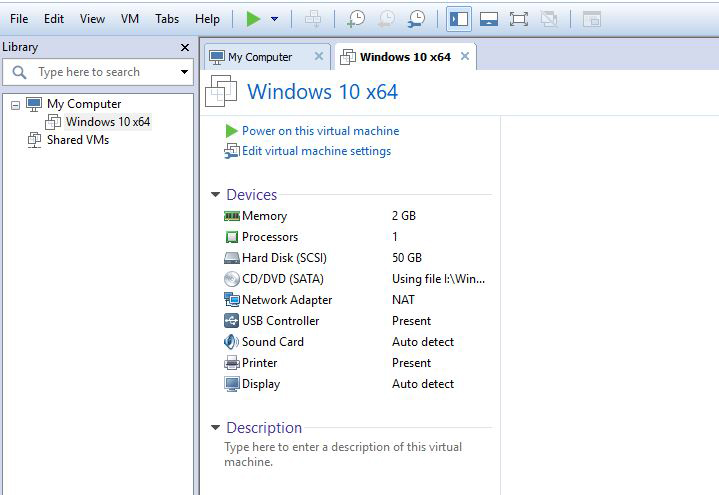Switch to the Windows 10 x64 tab
This screenshot has height=495, width=719.
(x=405, y=57)
